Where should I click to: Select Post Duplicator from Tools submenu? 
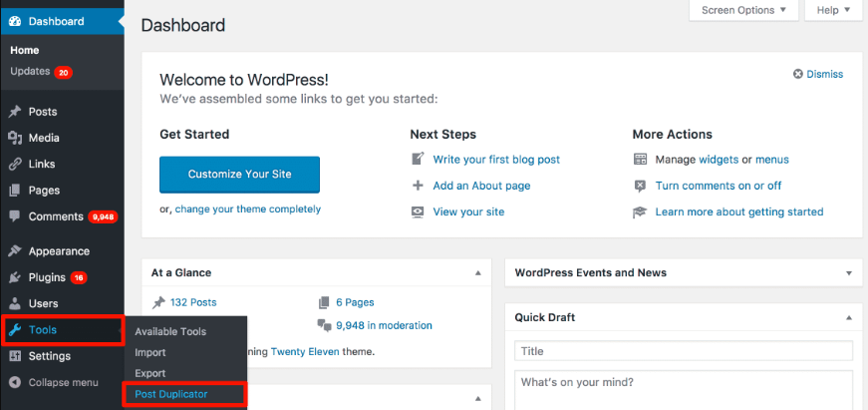point(171,394)
